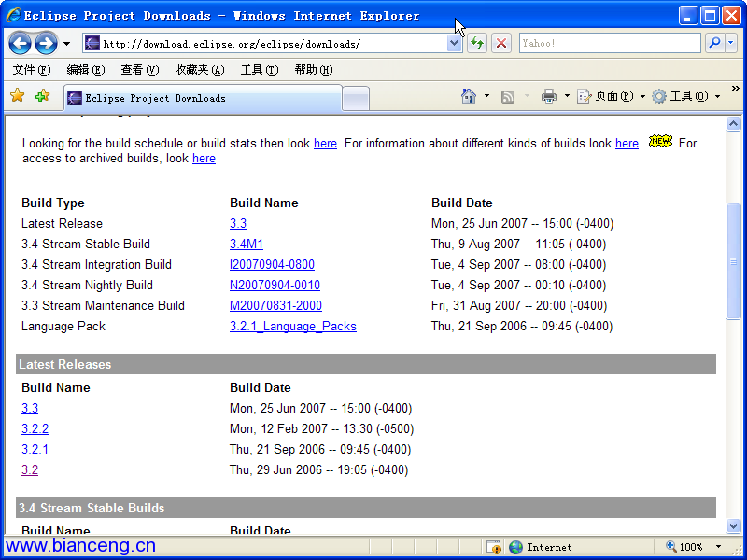Click '3.3 Stream Maintenance Build' text

tap(103, 306)
